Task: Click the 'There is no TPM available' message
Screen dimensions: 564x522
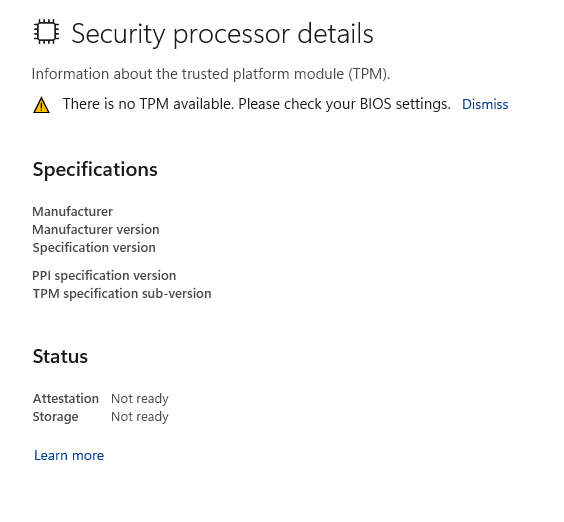Action: pos(148,104)
